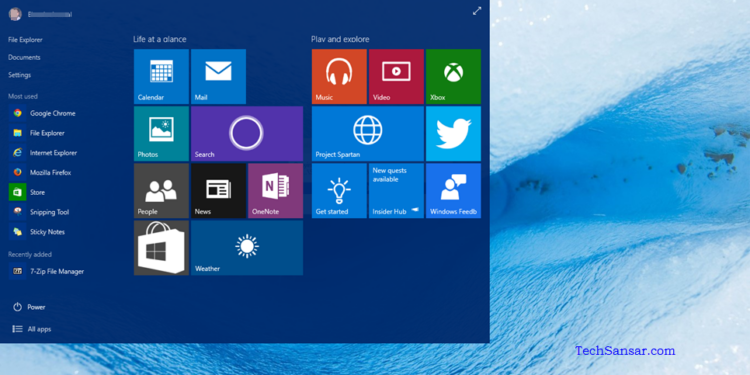Open Sticky Notes from Most used
Image resolution: width=750 pixels, height=375 pixels.
[x=37, y=232]
